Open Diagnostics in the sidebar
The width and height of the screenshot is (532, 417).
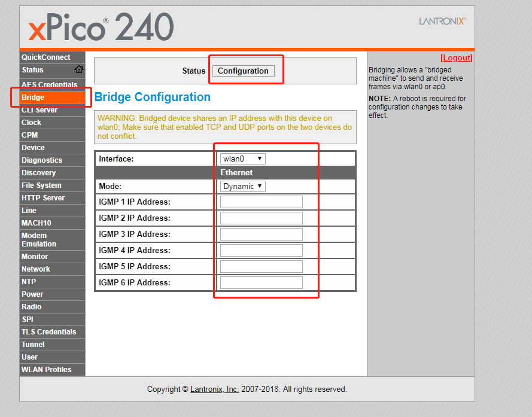52,160
